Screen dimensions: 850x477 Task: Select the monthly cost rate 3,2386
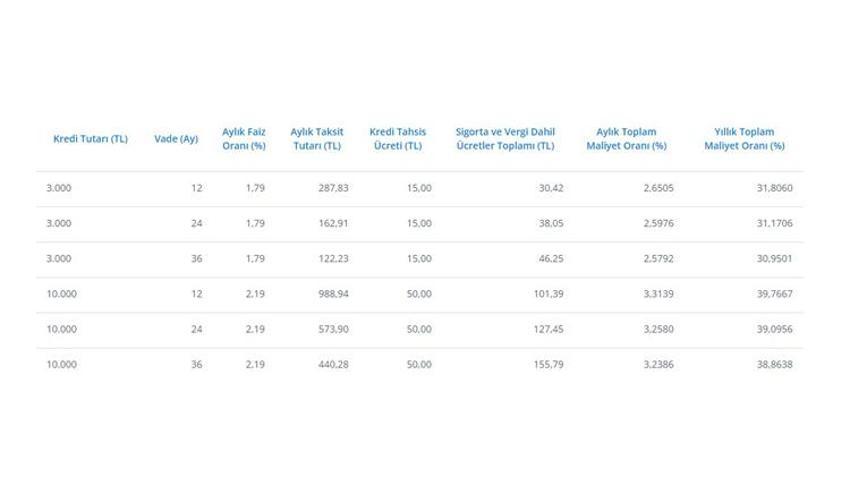pyautogui.click(x=659, y=364)
